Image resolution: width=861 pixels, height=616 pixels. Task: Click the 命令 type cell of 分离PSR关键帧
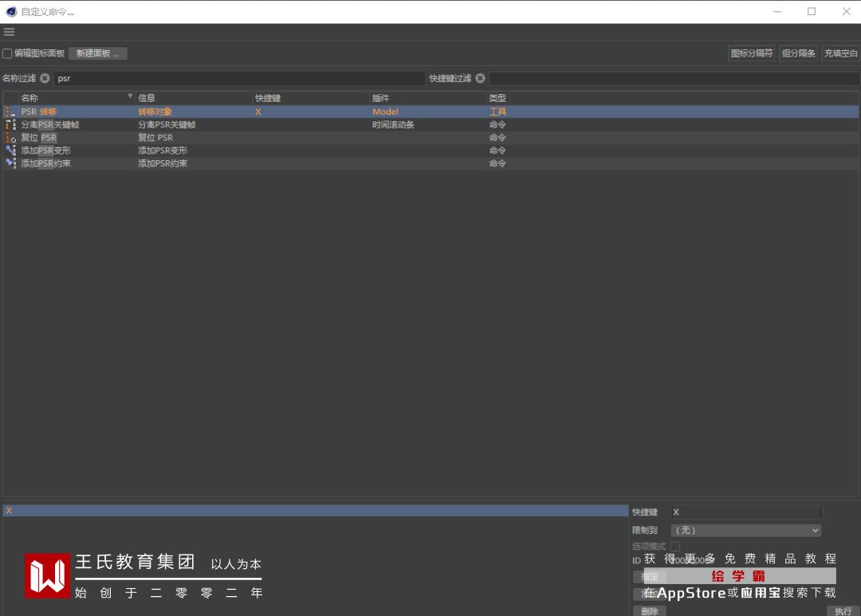497,124
